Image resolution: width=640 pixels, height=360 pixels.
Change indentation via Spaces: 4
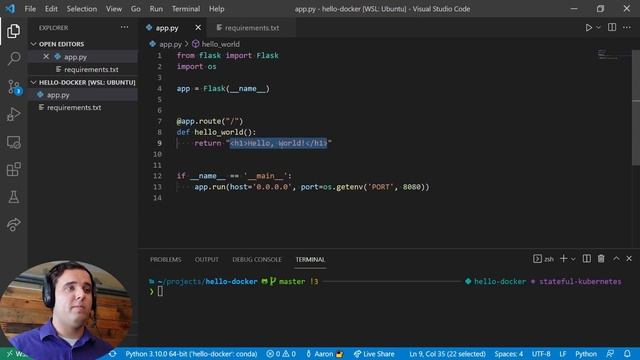click(509, 354)
